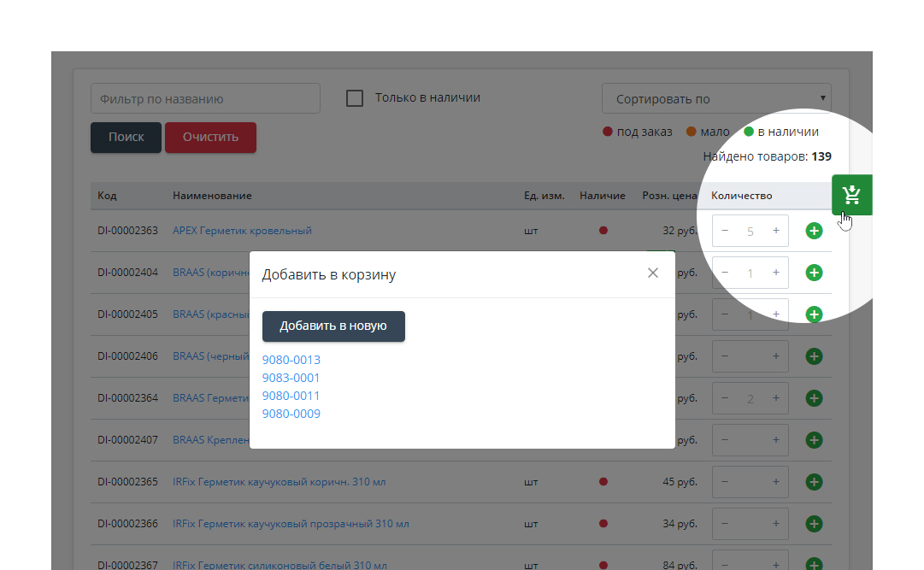
Task: Focus the Фильтр по названию input field
Action: 205,99
